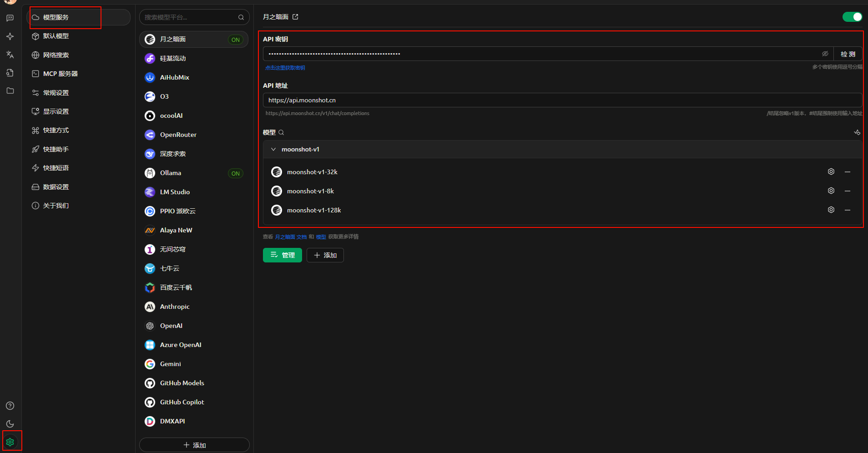868x453 pixels.
Task: Open settings for moonshot-v1-128k model
Action: (831, 210)
